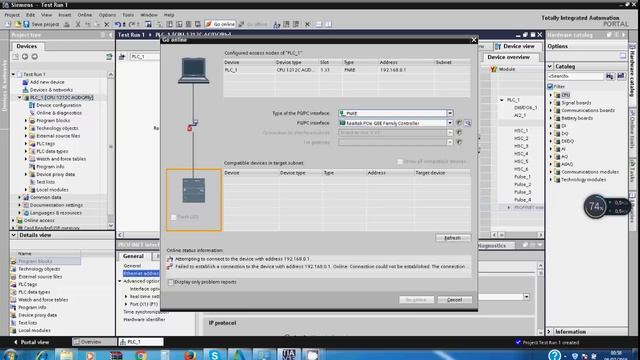
Task: Collapse the Details view panel
Action: tap(13, 236)
